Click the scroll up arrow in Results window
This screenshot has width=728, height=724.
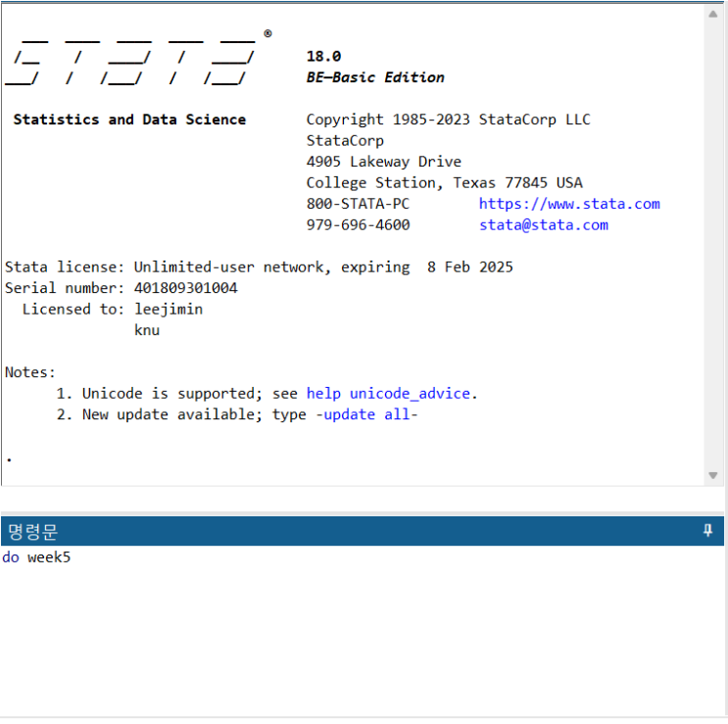pos(713,15)
